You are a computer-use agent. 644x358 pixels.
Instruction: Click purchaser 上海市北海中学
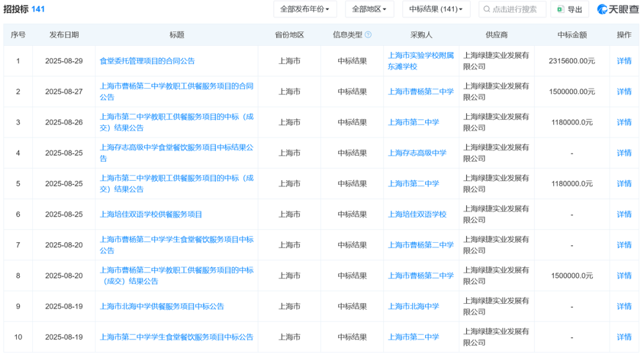coord(413,306)
